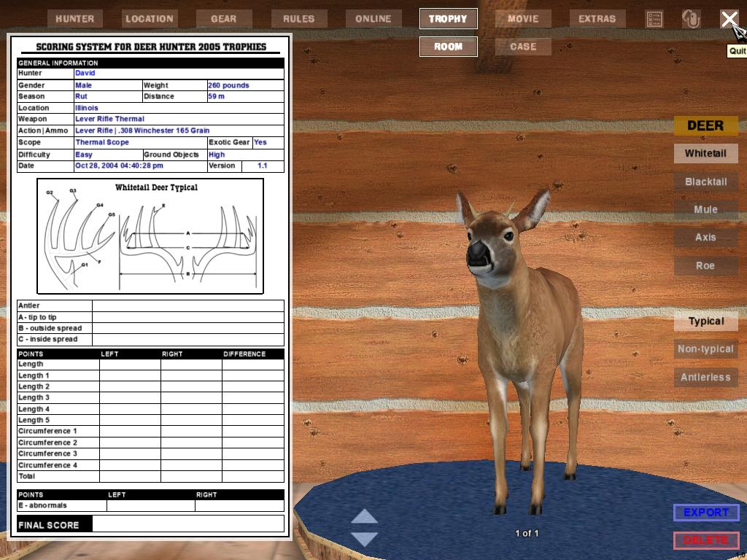Click the weight value '260 pounds'

(228, 85)
